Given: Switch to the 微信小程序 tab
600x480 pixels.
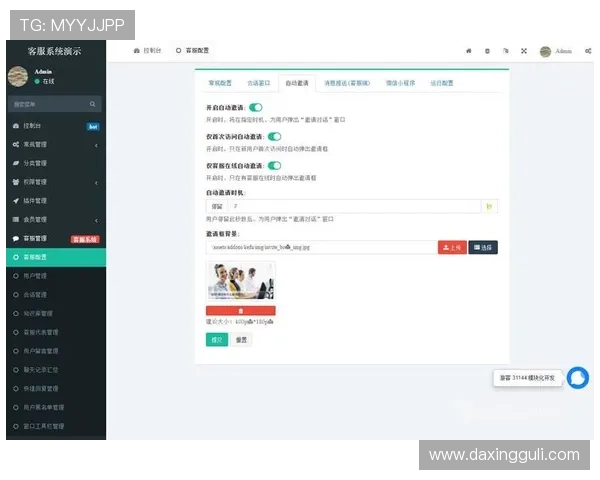Looking at the screenshot, I should point(400,83).
